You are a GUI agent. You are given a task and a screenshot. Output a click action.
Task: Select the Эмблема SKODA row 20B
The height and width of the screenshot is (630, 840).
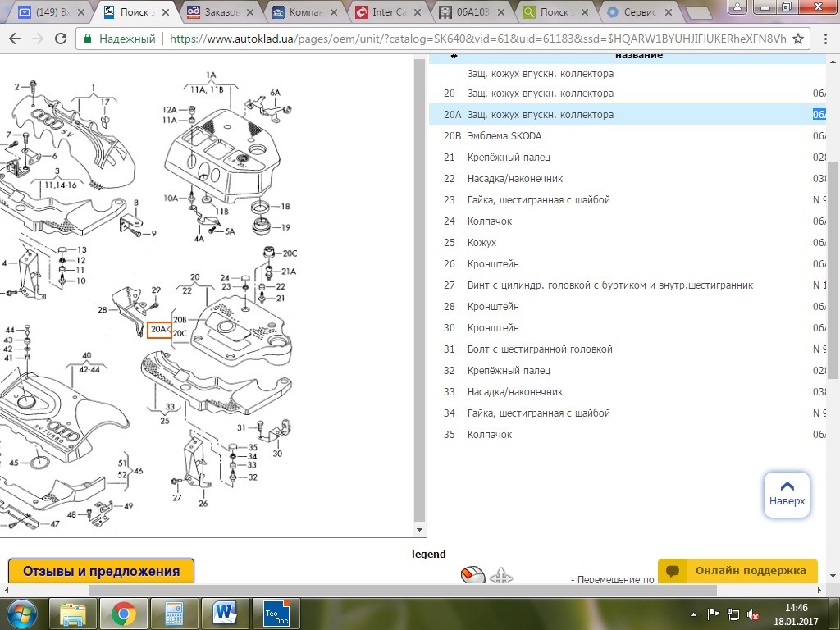click(504, 136)
